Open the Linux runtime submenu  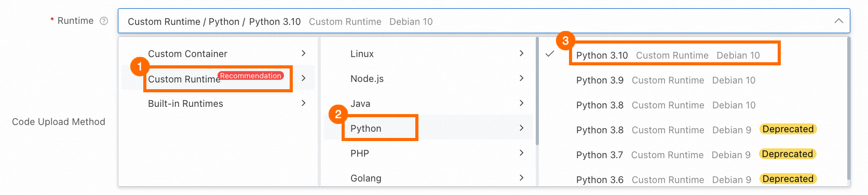[428, 54]
